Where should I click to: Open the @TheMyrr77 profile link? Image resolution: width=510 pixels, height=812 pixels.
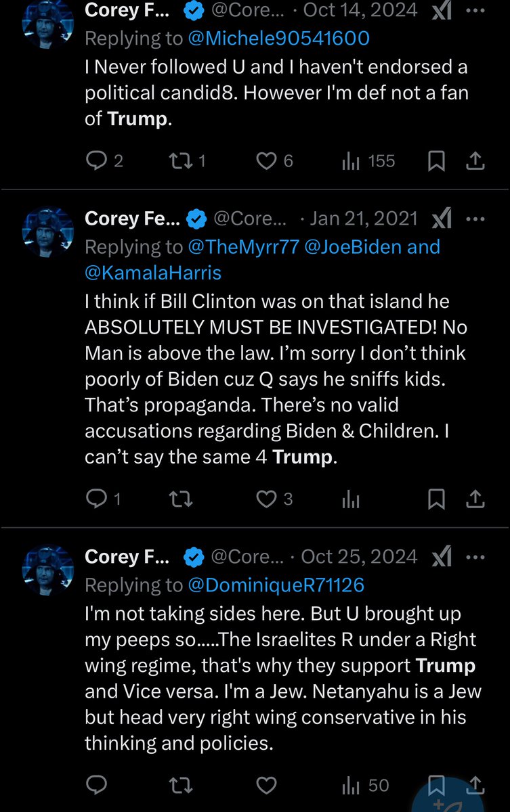[243, 246]
